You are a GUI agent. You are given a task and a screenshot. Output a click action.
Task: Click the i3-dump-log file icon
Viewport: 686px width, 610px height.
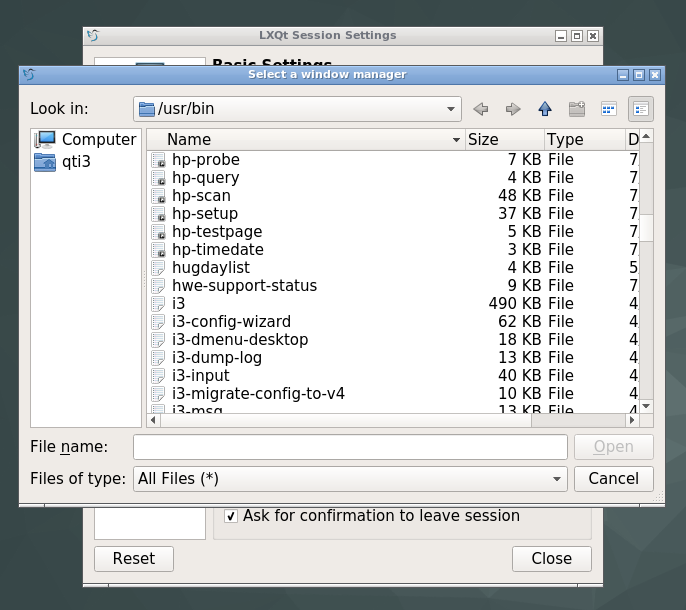[x=158, y=358]
